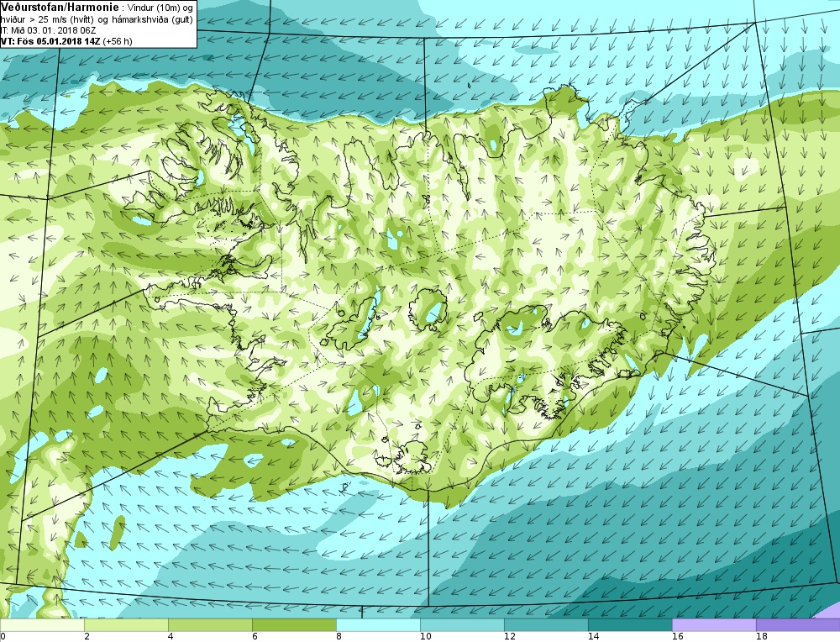Image resolution: width=840 pixels, height=642 pixels.
Task: Click the legend value '16'
Action: (x=678, y=637)
